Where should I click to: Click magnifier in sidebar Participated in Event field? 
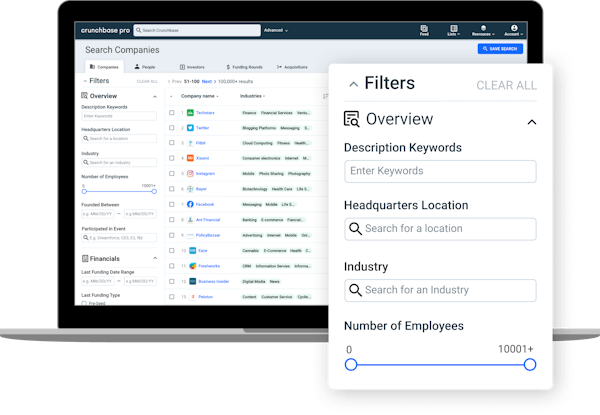[86, 238]
